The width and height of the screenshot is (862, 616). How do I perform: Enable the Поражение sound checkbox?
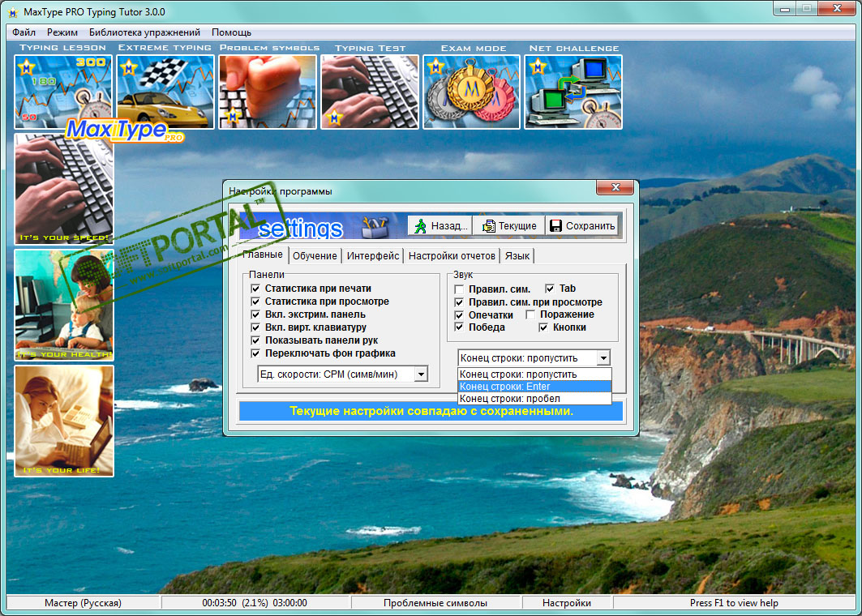(x=530, y=314)
